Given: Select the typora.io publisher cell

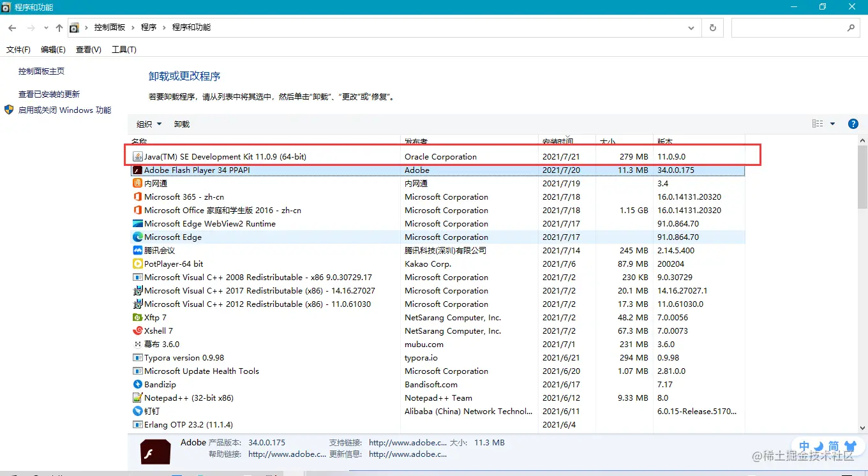Looking at the screenshot, I should point(421,358).
